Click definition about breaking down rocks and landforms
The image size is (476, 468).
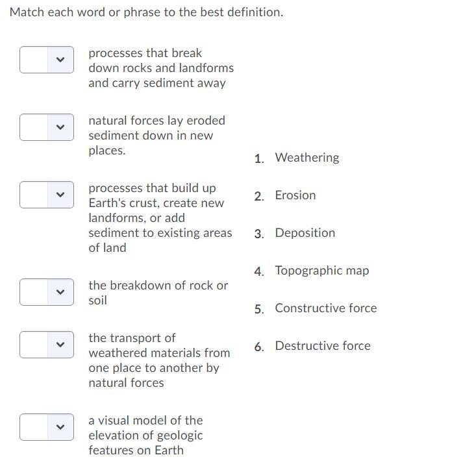tap(160, 68)
